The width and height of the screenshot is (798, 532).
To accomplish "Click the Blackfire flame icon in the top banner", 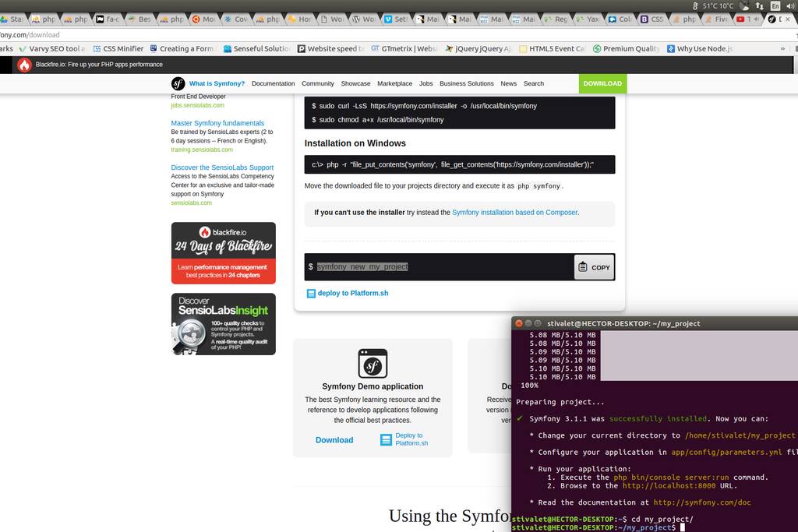I will click(x=24, y=65).
